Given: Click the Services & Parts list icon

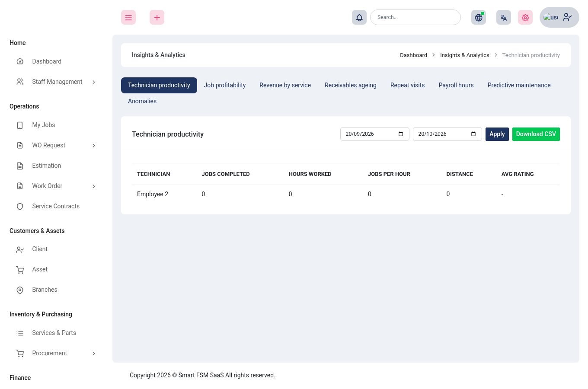Looking at the screenshot, I should click(x=20, y=333).
